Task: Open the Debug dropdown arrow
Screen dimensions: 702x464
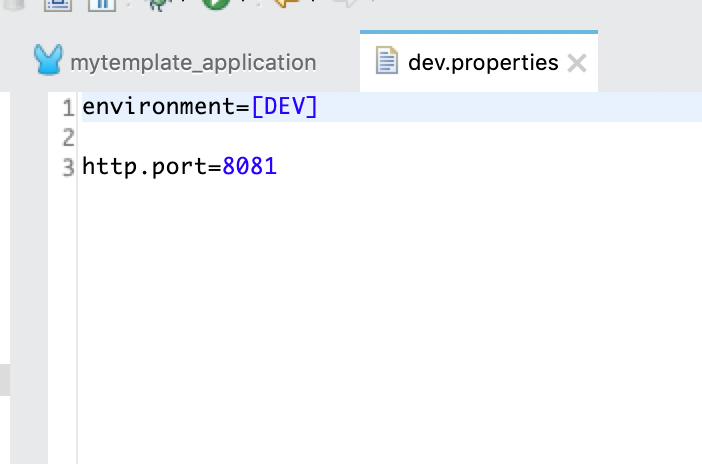Action: click(183, 1)
